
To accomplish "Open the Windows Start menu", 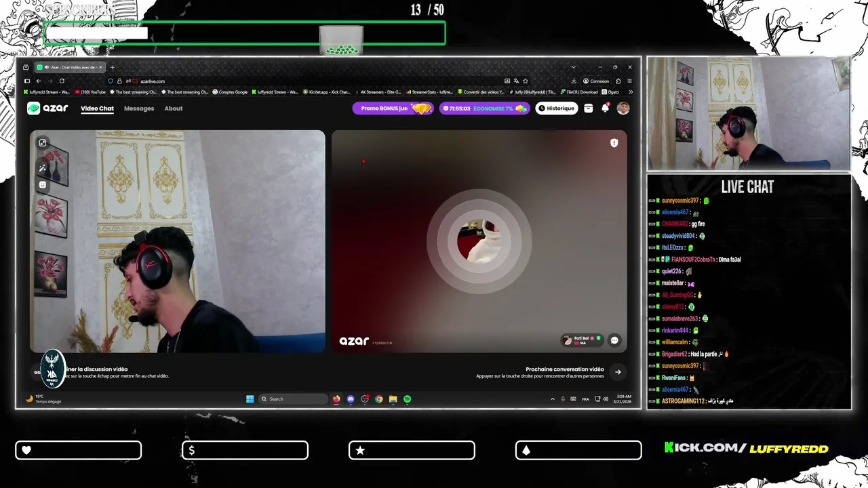I will click(250, 399).
